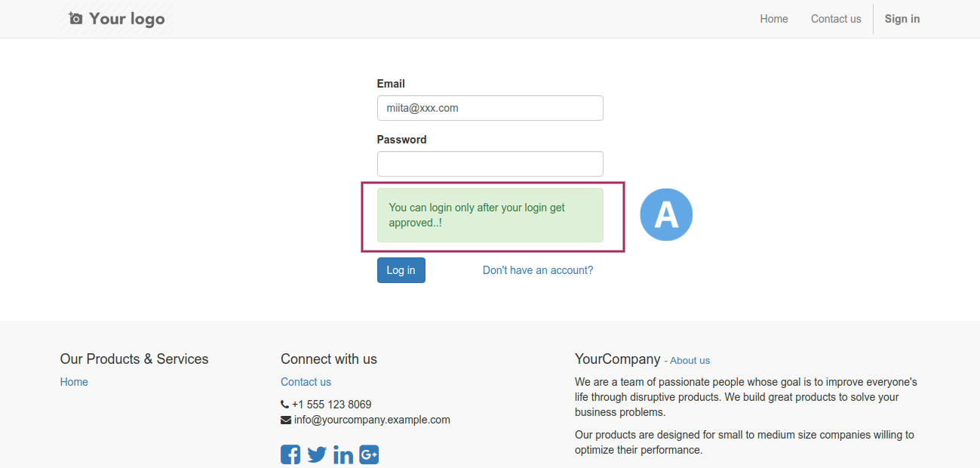Click the blue circle A badge
This screenshot has width=980, height=468.
666,214
